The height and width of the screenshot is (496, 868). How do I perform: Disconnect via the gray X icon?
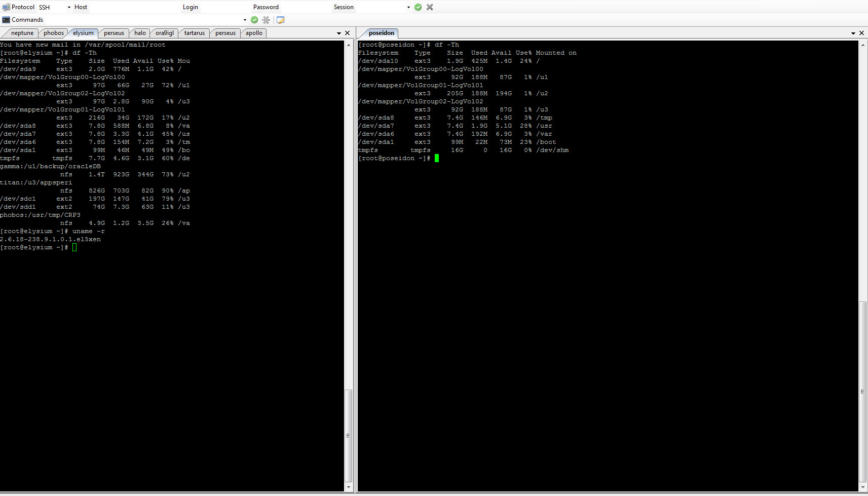click(x=430, y=7)
